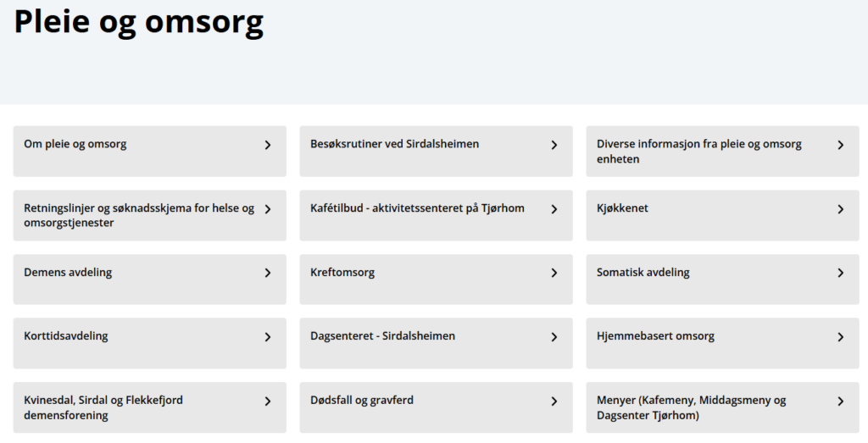The height and width of the screenshot is (443, 868).
Task: Open Kvinesdal, Sirdal og Flekkefjord demensforening
Action: [x=103, y=407]
